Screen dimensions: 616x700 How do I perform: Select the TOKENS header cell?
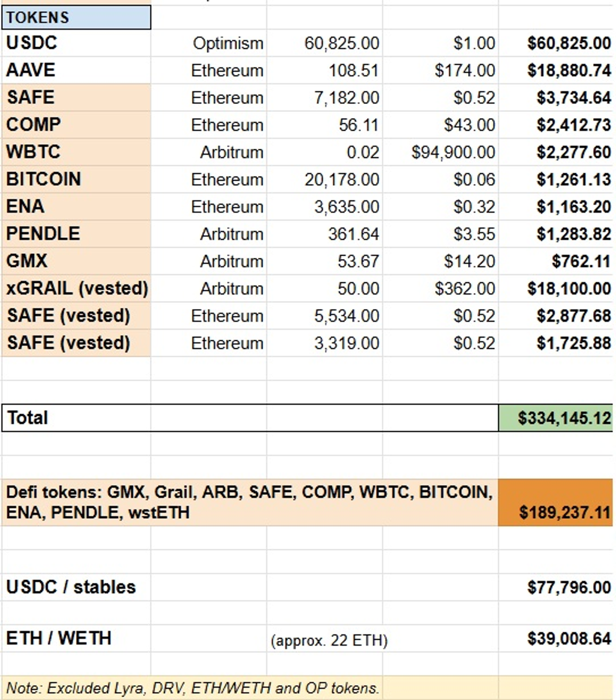click(76, 18)
